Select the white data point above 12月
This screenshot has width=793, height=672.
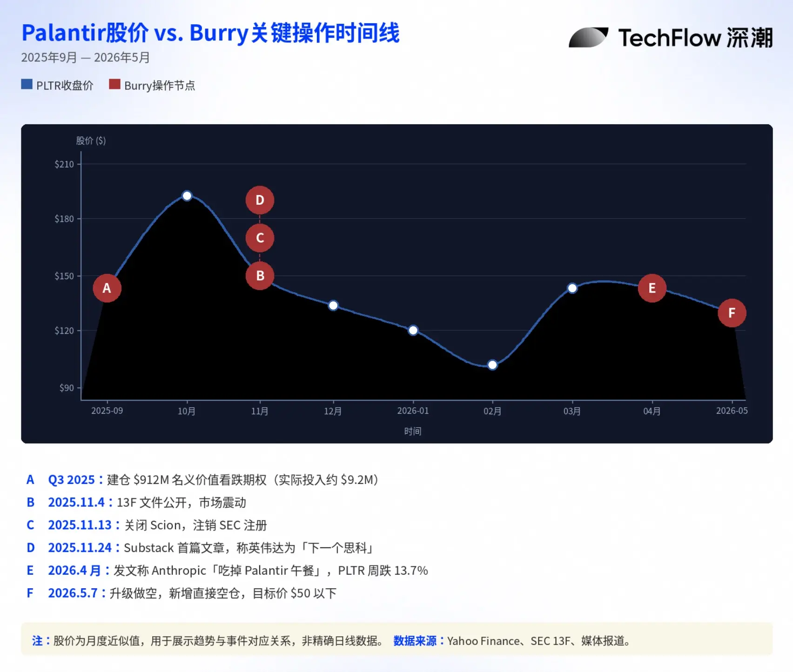333,306
